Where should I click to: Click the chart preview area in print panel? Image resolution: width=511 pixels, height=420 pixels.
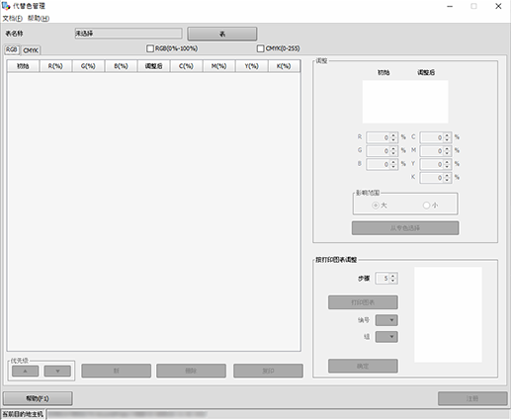448,314
